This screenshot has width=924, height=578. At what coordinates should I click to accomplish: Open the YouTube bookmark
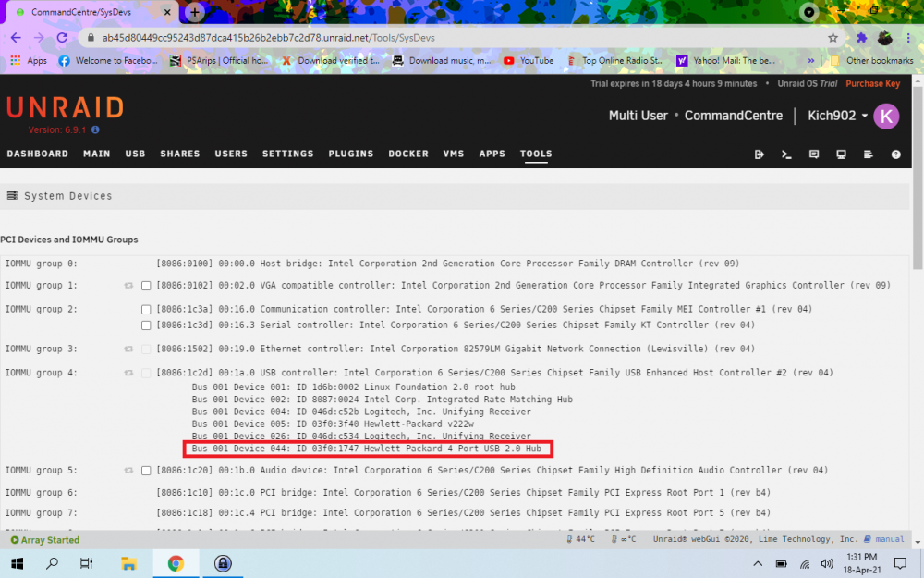pos(529,61)
